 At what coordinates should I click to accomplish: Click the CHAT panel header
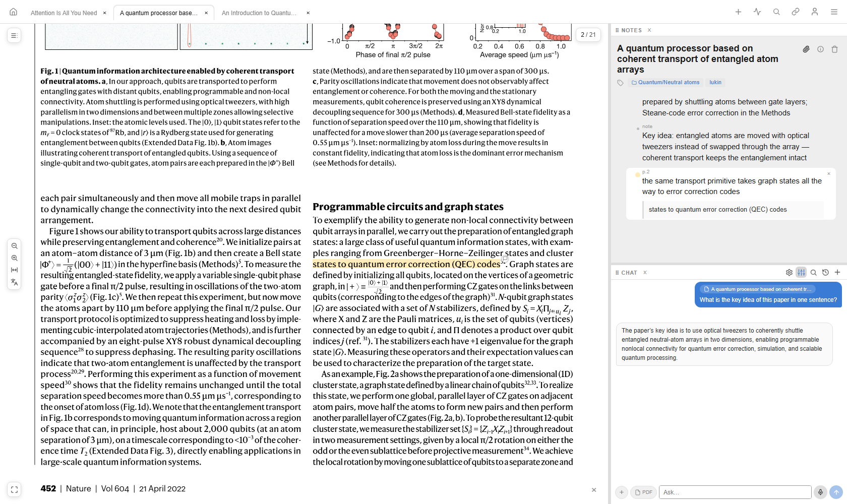tap(629, 273)
